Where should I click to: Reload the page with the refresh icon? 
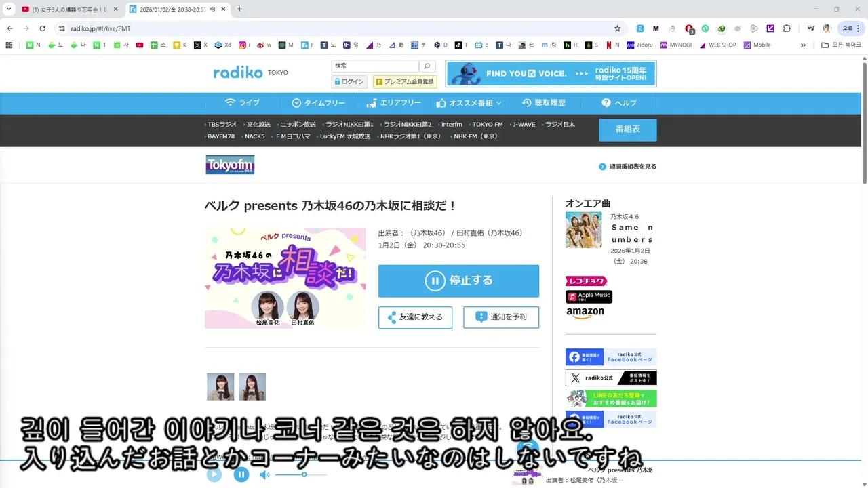click(x=43, y=28)
